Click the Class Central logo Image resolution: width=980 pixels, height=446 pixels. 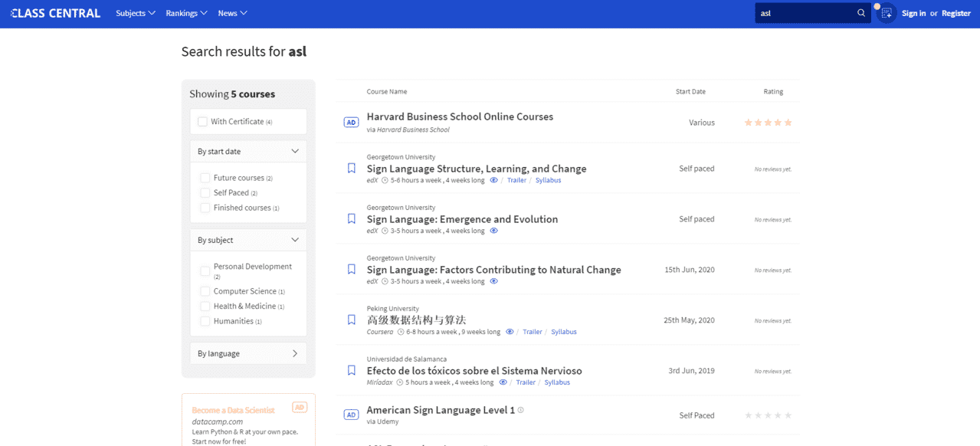(56, 13)
